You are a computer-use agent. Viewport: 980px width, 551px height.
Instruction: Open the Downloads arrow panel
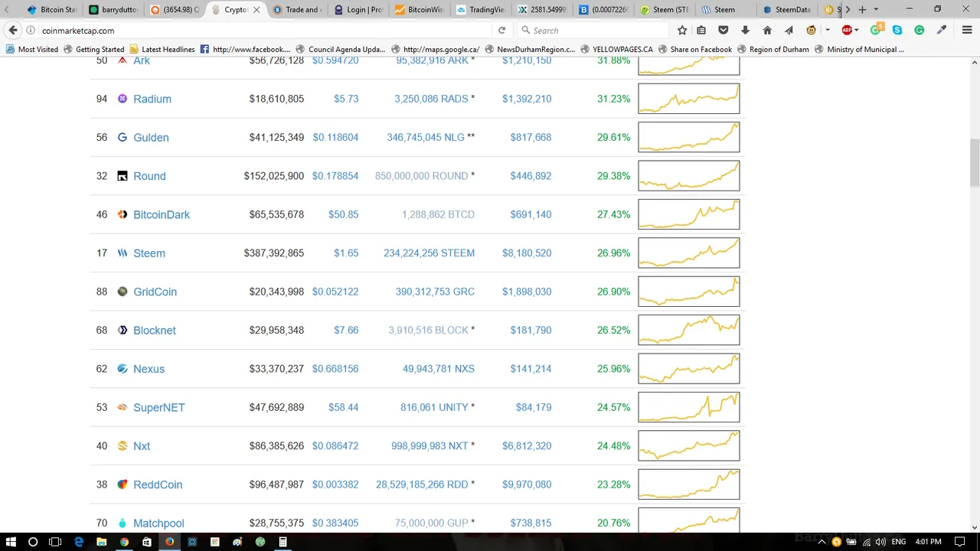pos(745,31)
